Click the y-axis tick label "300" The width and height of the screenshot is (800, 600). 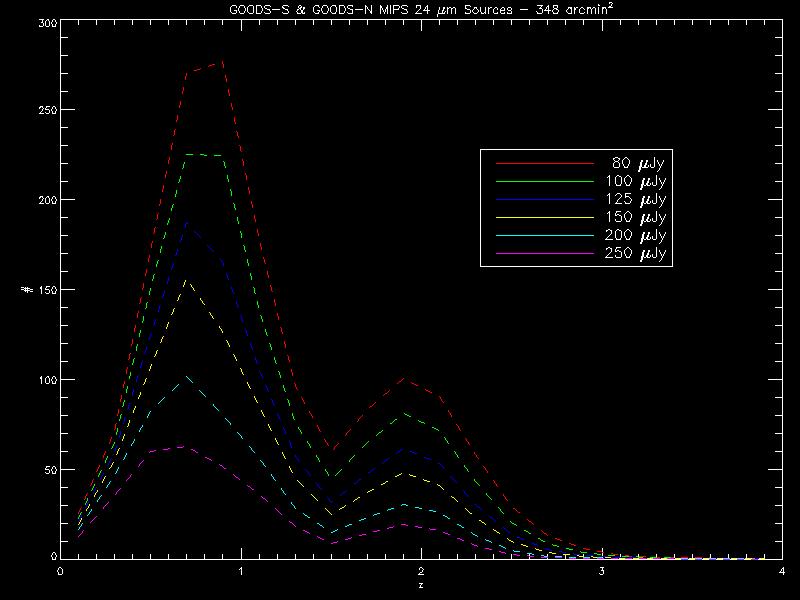click(44, 21)
